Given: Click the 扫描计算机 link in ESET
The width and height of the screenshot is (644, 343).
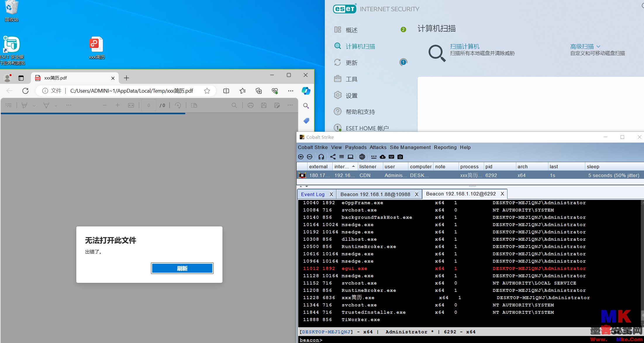Looking at the screenshot, I should coord(465,46).
